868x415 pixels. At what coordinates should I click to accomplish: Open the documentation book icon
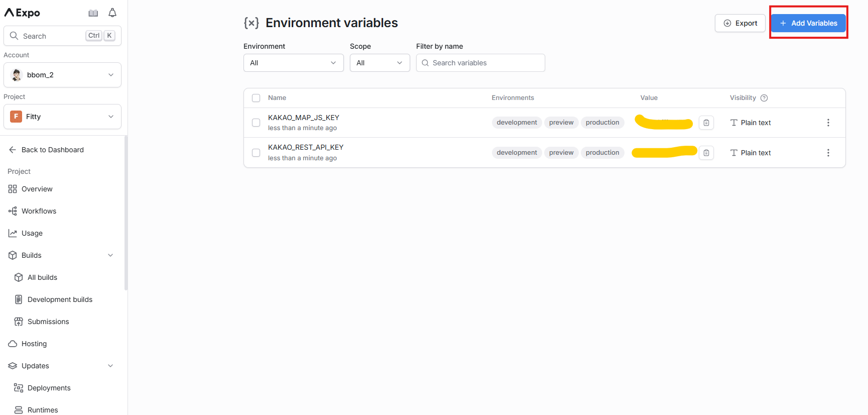[x=93, y=13]
